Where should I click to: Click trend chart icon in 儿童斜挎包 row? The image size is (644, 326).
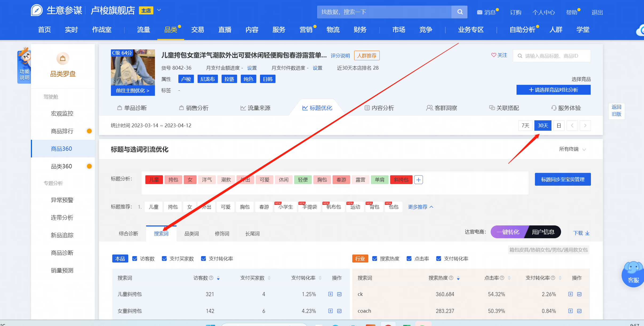tap(339, 294)
